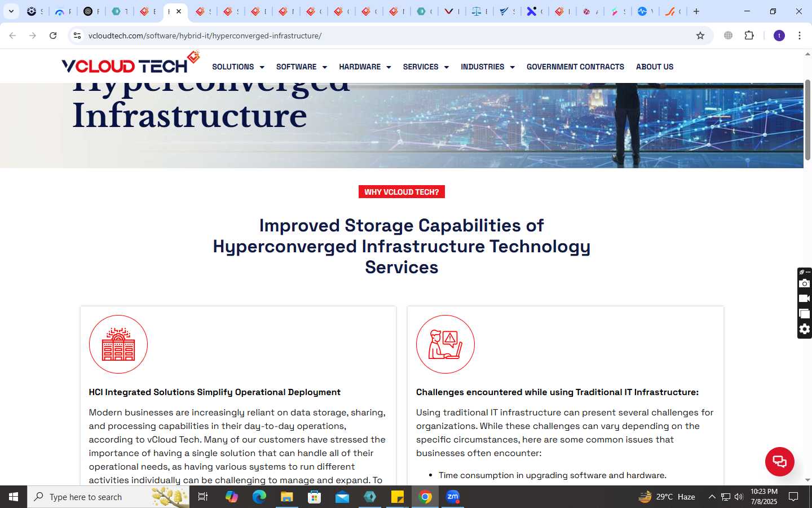The width and height of the screenshot is (812, 508).
Task: Switch to the first browser tab
Action: click(34, 11)
